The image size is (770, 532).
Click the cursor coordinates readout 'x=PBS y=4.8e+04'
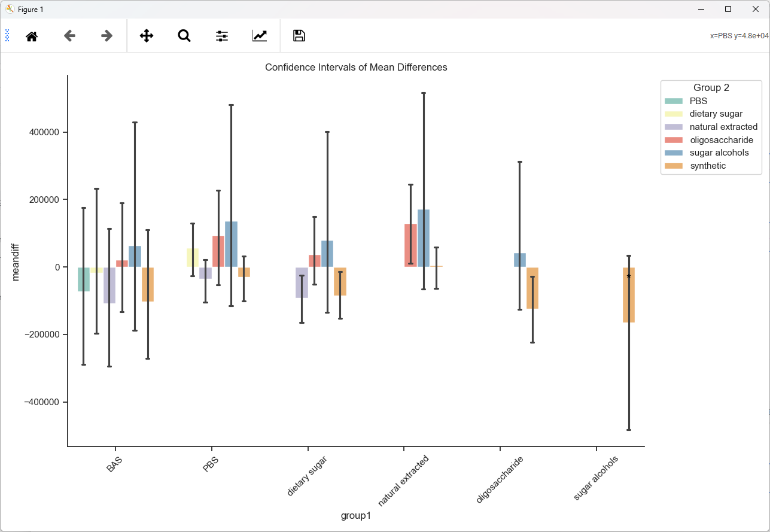click(739, 36)
